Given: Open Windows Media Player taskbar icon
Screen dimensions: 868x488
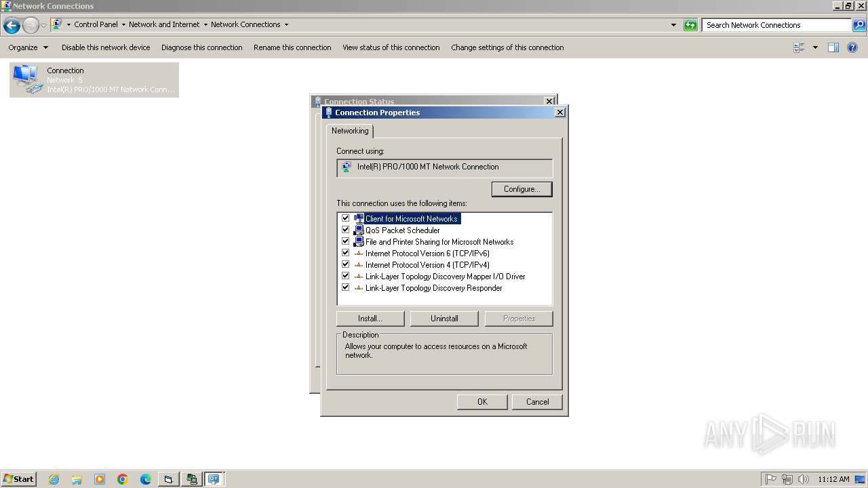Looking at the screenshot, I should (x=100, y=479).
